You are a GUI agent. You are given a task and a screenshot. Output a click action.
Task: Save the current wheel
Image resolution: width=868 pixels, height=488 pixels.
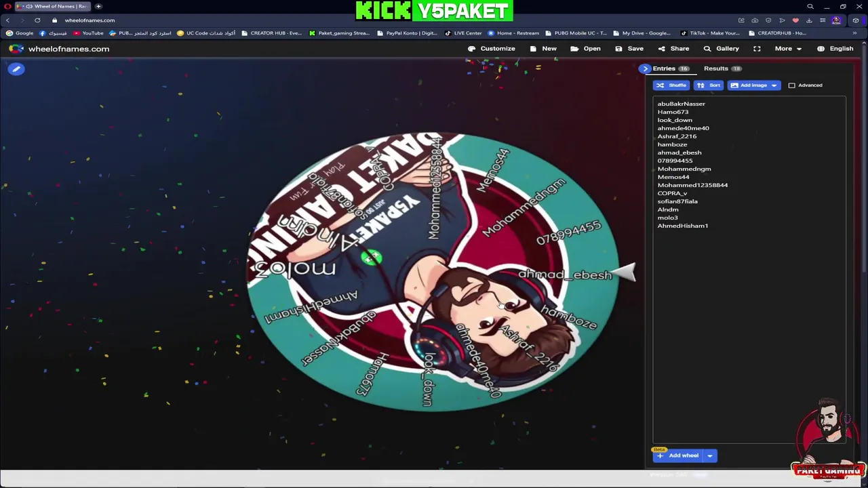click(629, 49)
